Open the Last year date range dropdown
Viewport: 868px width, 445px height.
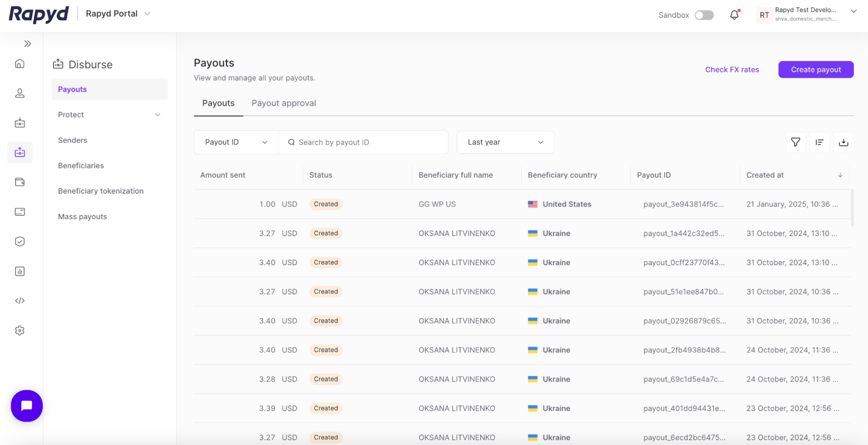505,142
